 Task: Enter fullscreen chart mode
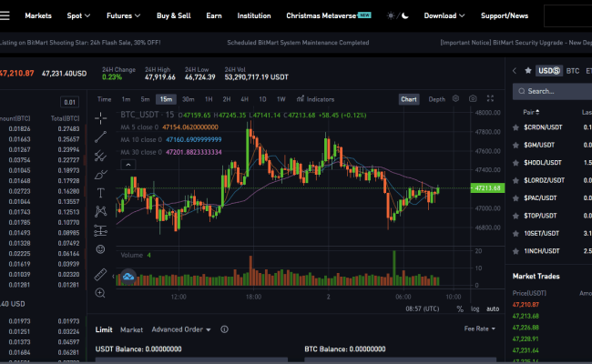[x=488, y=98]
